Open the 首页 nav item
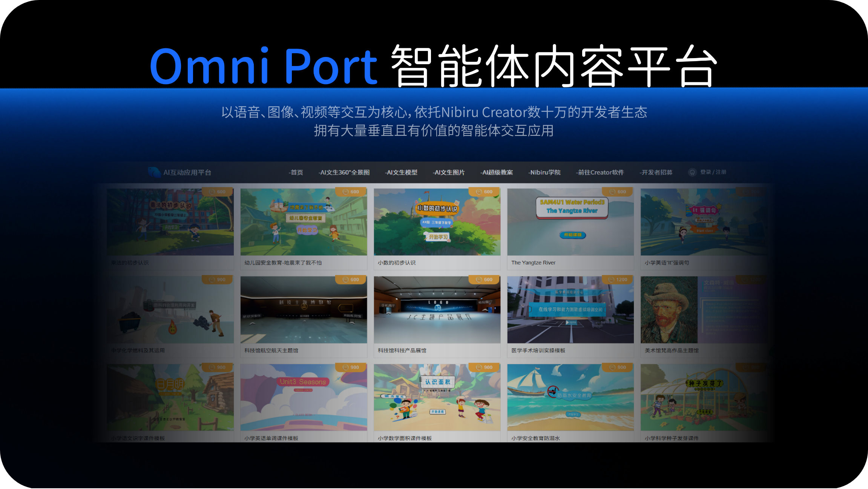868x489 pixels. point(296,172)
